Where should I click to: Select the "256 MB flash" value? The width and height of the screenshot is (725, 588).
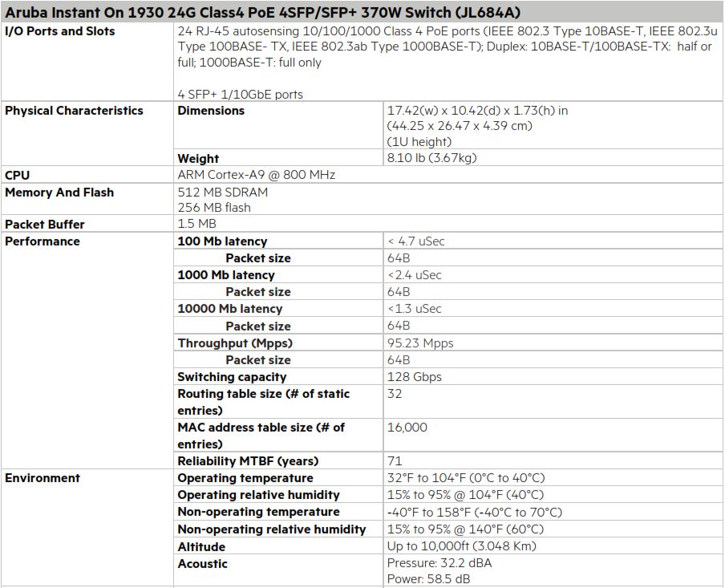tap(214, 208)
